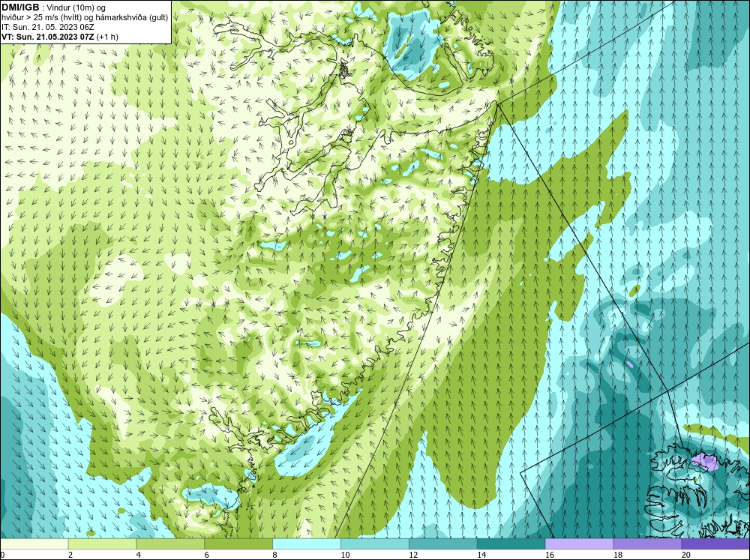Click the legend scale label '20'
This screenshot has width=750, height=560.
click(x=686, y=555)
